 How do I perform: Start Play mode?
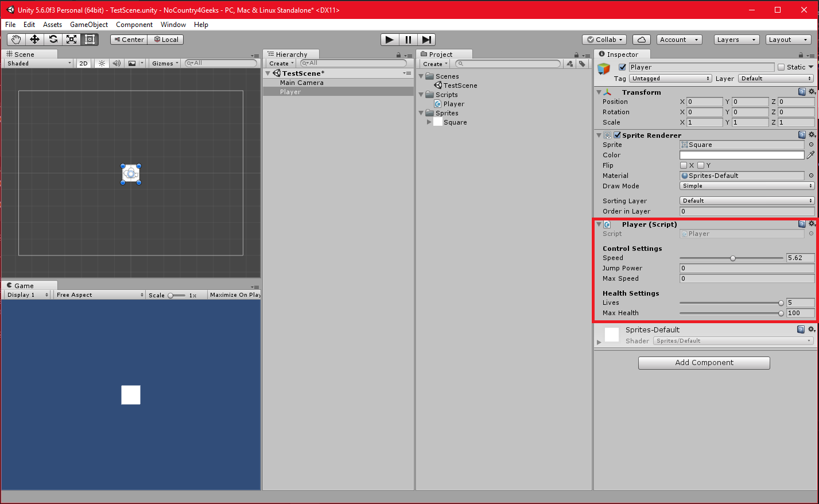tap(390, 40)
